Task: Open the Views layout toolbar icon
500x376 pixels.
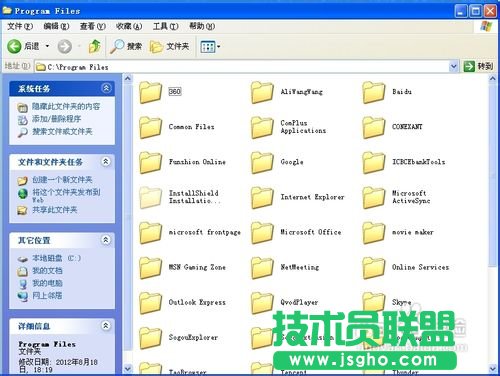Action: tap(208, 46)
